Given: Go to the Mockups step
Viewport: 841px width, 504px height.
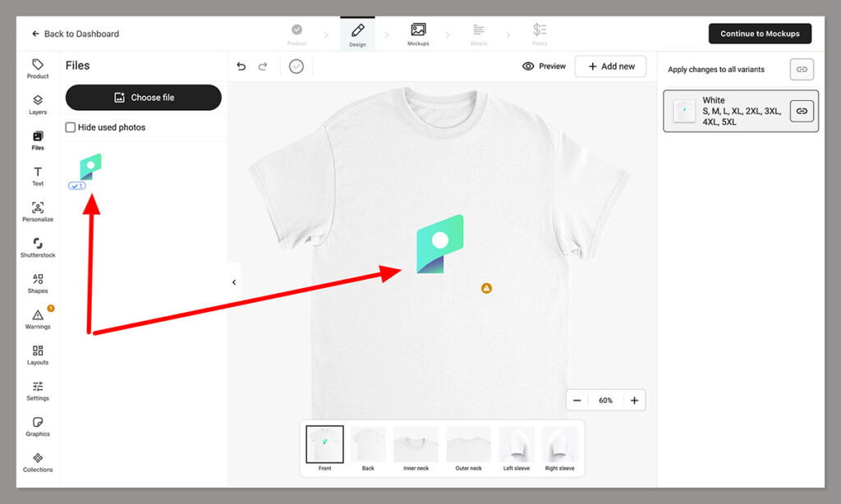Looking at the screenshot, I should [418, 34].
